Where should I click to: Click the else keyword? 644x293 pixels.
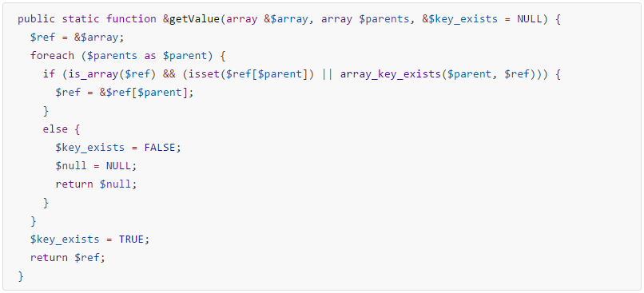coord(55,129)
